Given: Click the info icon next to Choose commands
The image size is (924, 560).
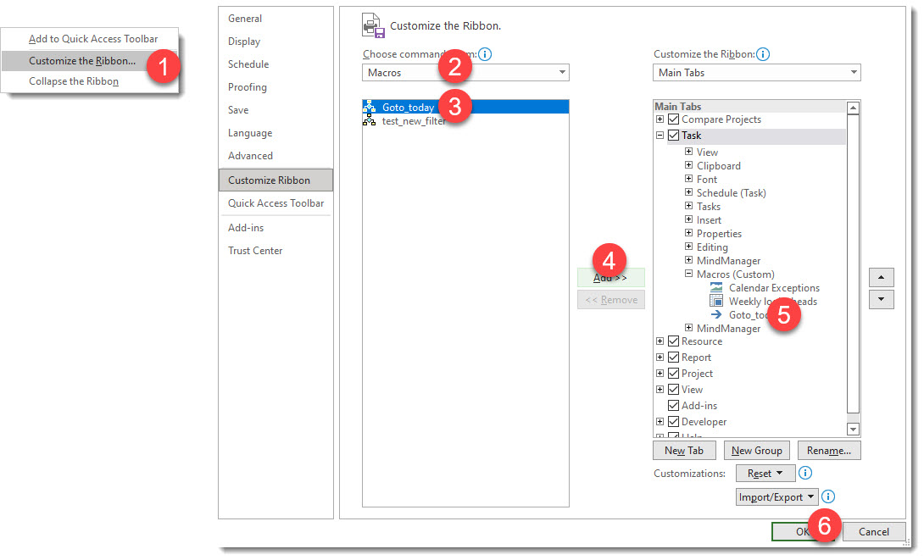Looking at the screenshot, I should click(484, 53).
